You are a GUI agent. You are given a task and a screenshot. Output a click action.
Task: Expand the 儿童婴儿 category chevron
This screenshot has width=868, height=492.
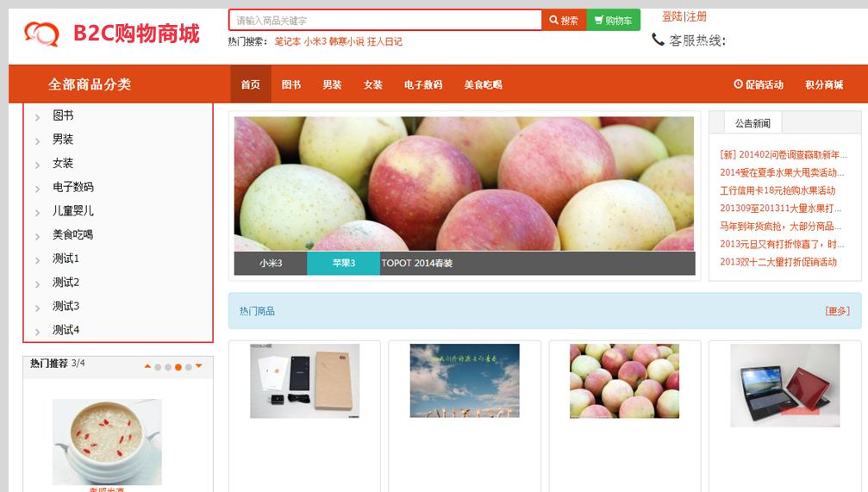(x=38, y=213)
